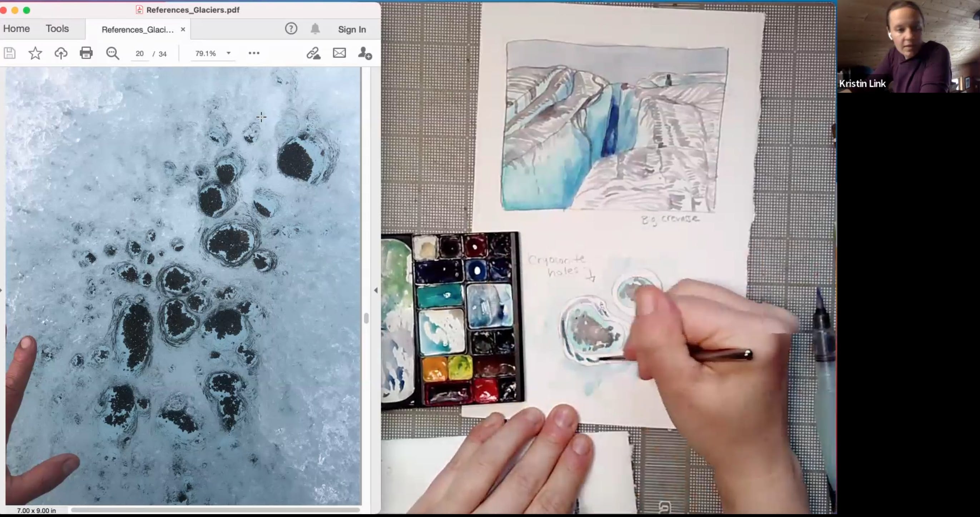Print the PDF using printer icon
980x517 pixels.
[x=86, y=53]
